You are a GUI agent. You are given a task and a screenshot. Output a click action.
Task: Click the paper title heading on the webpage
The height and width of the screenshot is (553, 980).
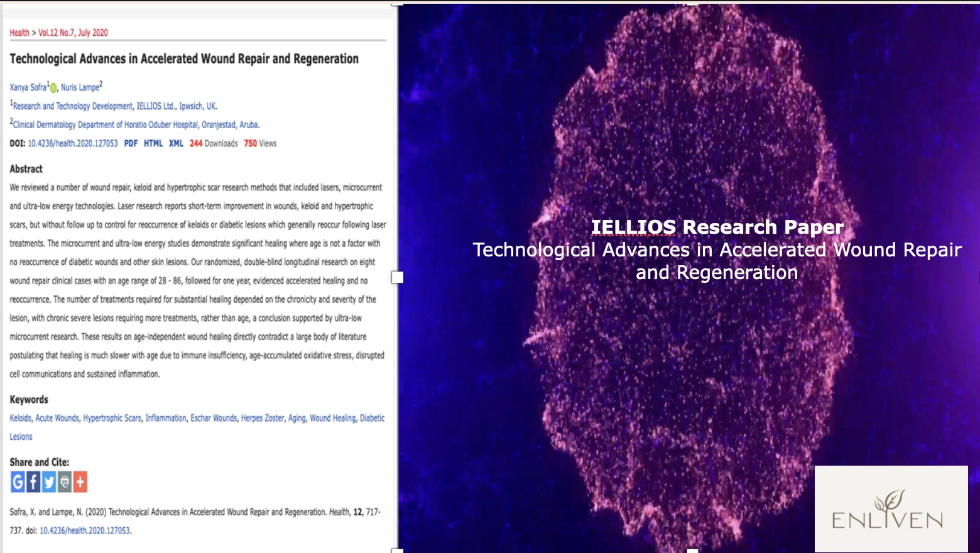click(184, 58)
